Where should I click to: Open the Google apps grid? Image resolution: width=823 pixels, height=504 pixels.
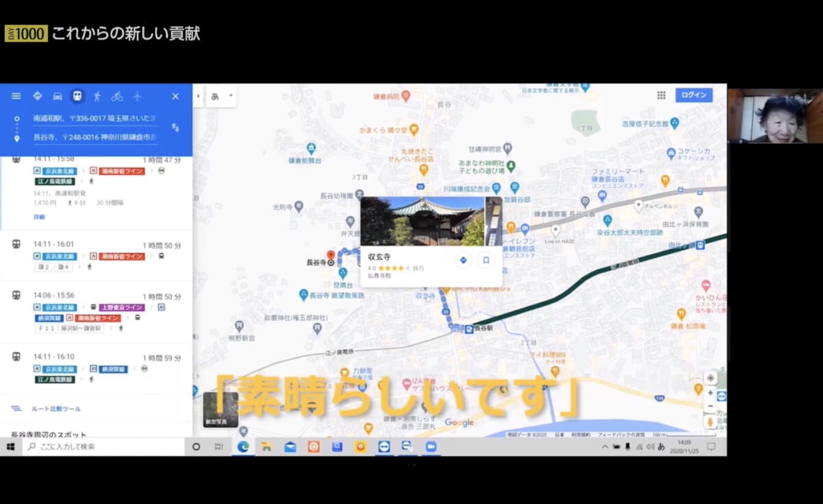pyautogui.click(x=661, y=95)
